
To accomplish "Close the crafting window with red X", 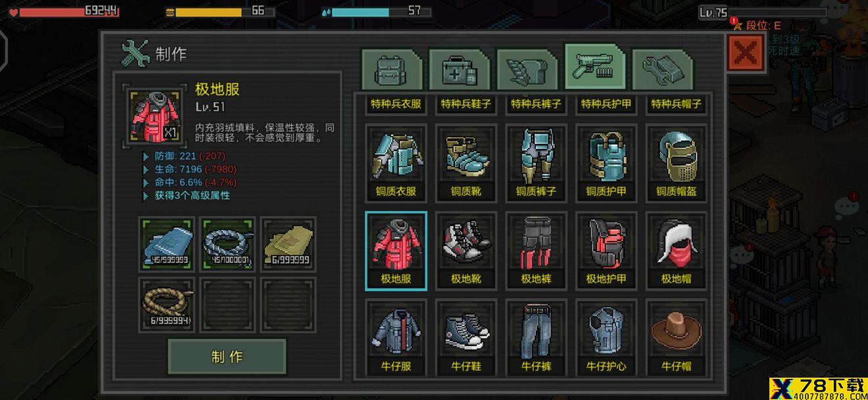I will point(745,53).
